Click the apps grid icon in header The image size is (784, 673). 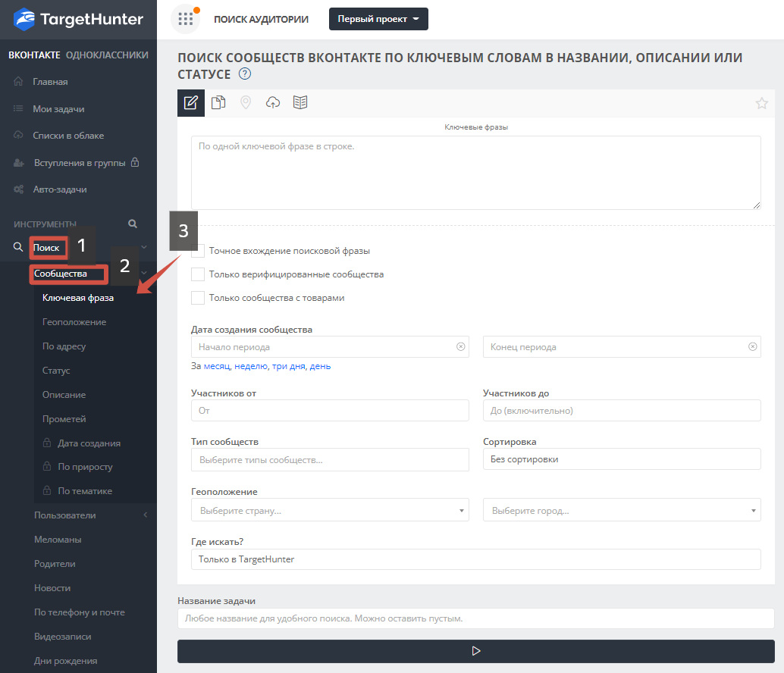(185, 19)
